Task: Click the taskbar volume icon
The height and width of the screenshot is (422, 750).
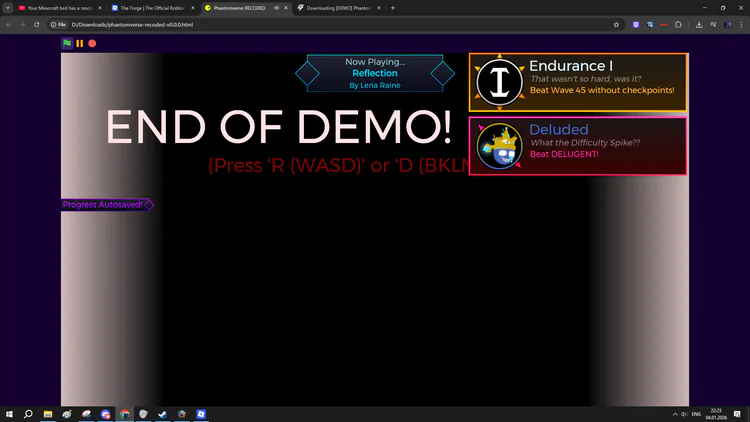Action: click(x=684, y=414)
